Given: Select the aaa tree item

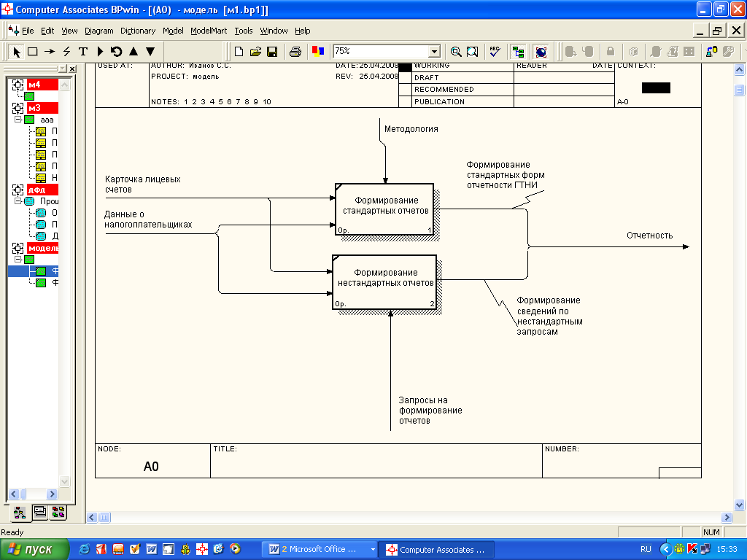Looking at the screenshot, I should [47, 120].
